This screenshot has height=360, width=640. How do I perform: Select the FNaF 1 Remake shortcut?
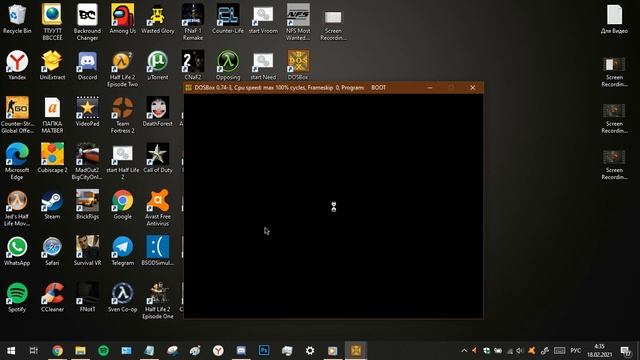click(193, 22)
